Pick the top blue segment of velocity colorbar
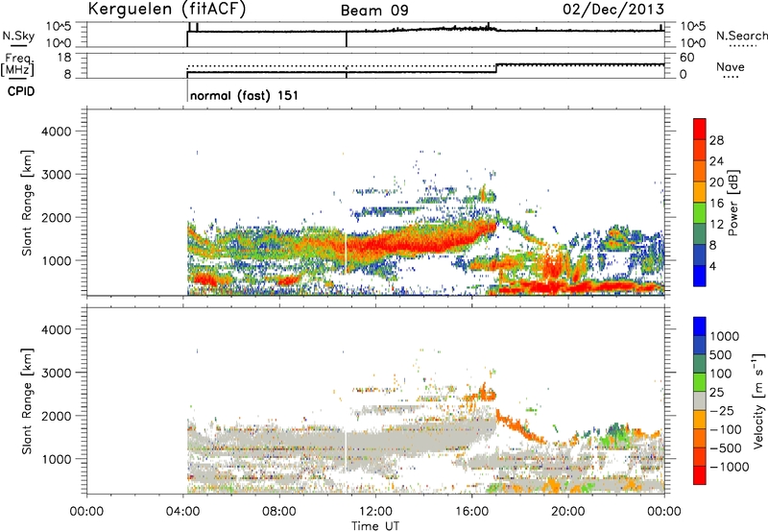 click(x=700, y=326)
